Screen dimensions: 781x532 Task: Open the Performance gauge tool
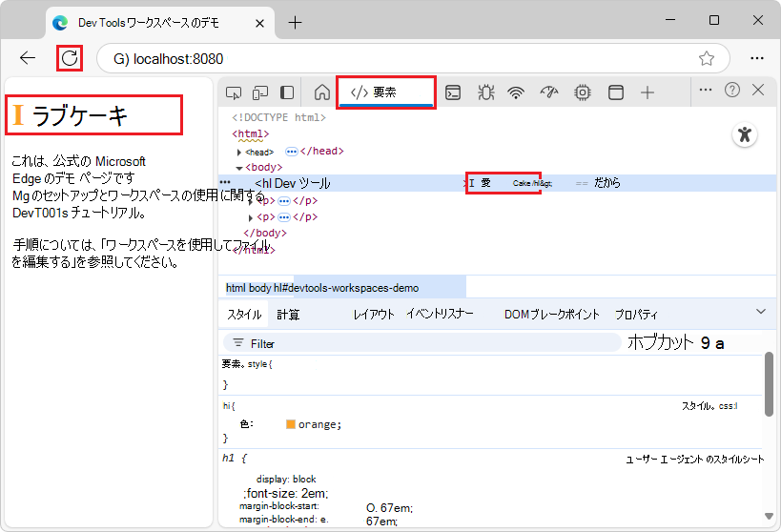click(x=549, y=92)
